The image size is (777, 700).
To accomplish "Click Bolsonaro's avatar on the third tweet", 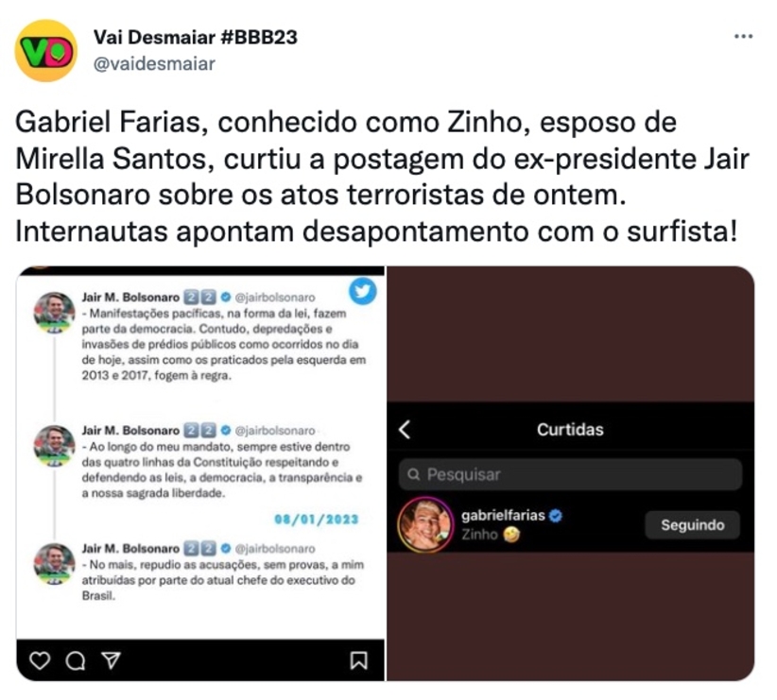I will [55, 564].
